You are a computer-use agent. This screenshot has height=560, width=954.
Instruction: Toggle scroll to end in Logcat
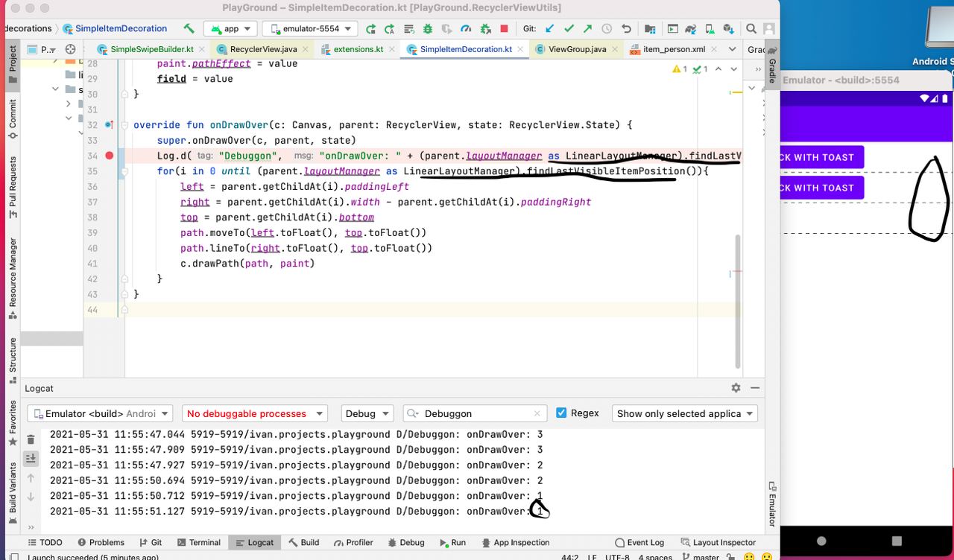(x=31, y=459)
